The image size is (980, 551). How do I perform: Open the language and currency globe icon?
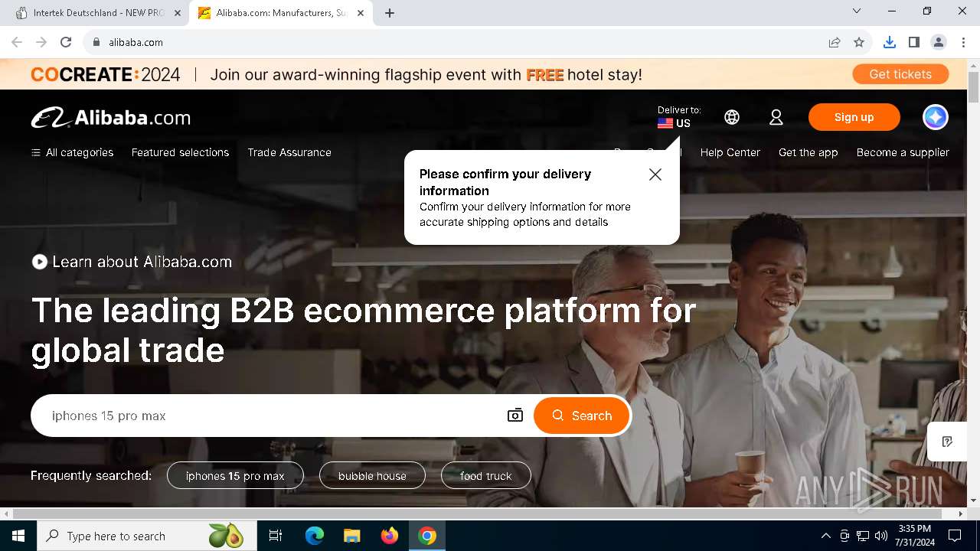(732, 117)
